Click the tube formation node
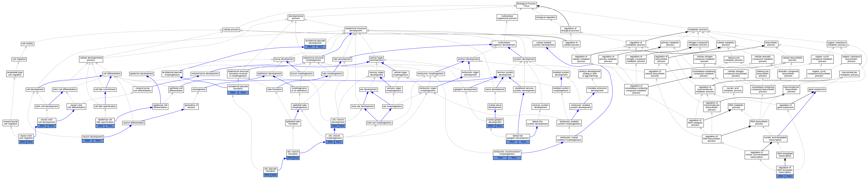This screenshot has width=868, height=180. coord(274,90)
